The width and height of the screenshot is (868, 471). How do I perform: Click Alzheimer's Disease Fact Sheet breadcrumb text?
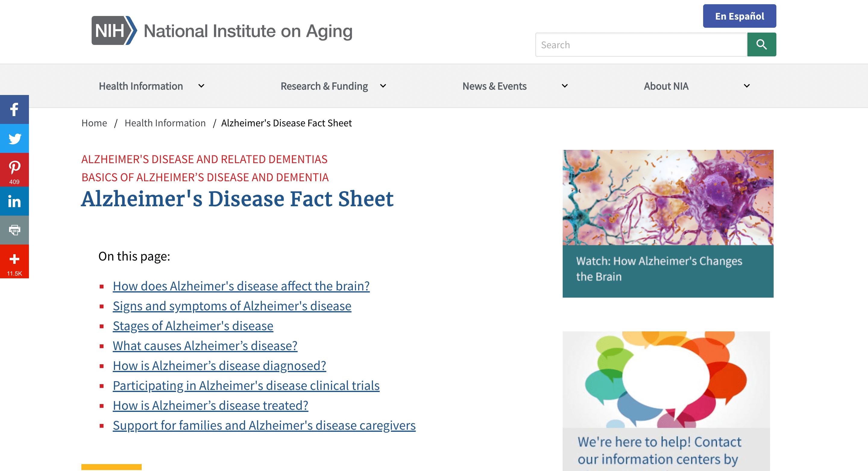coord(286,123)
